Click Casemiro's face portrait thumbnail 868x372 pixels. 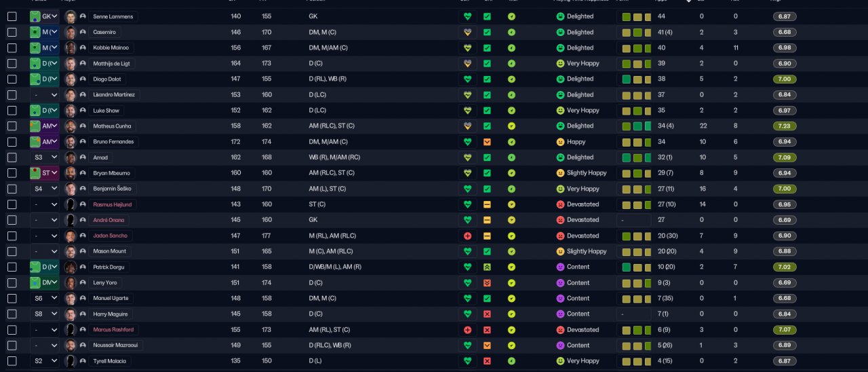(x=70, y=32)
